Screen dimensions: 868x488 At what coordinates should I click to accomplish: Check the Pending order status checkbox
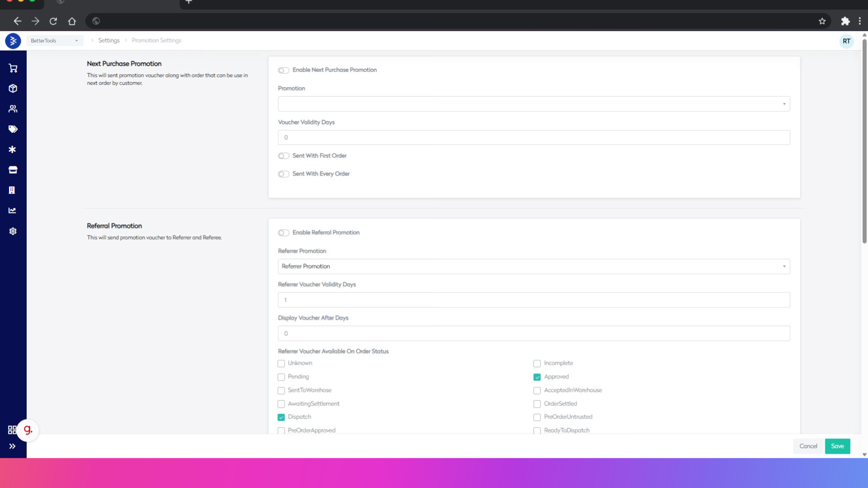pyautogui.click(x=281, y=377)
